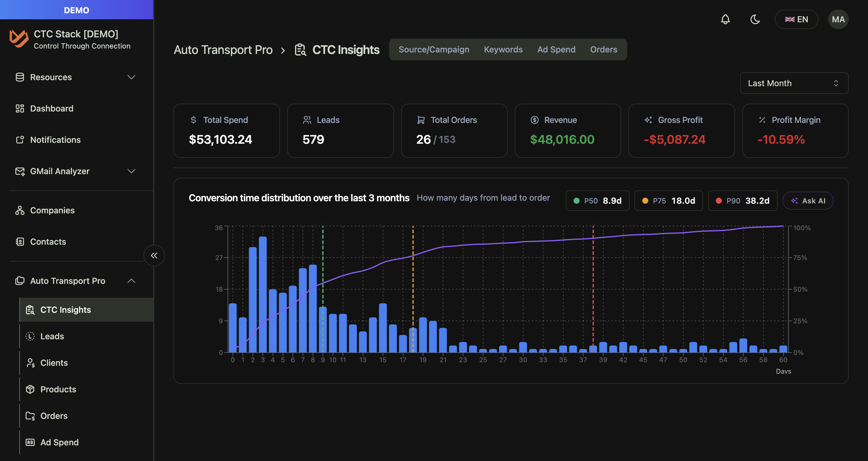Select Products under Auto Transport Pro

coord(58,389)
